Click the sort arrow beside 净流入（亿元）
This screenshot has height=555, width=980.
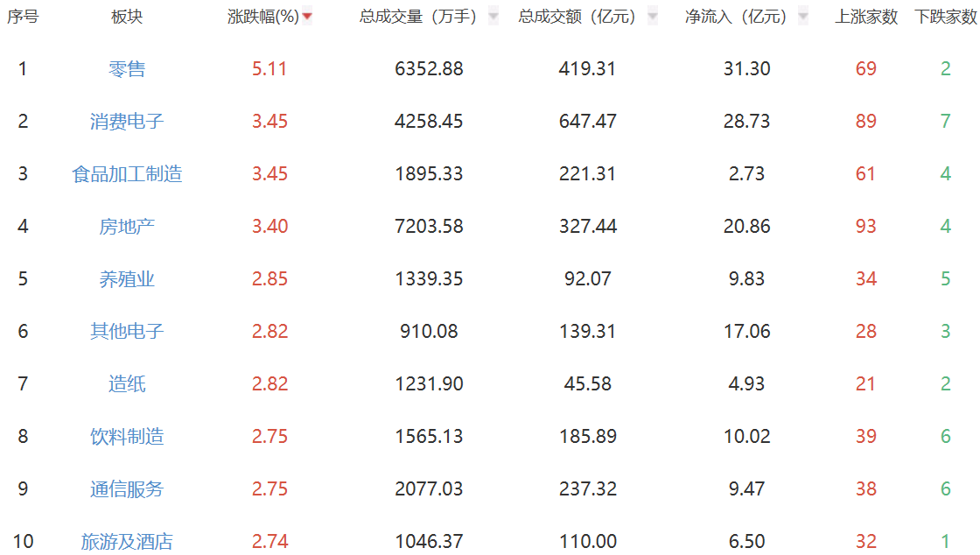[x=803, y=17]
